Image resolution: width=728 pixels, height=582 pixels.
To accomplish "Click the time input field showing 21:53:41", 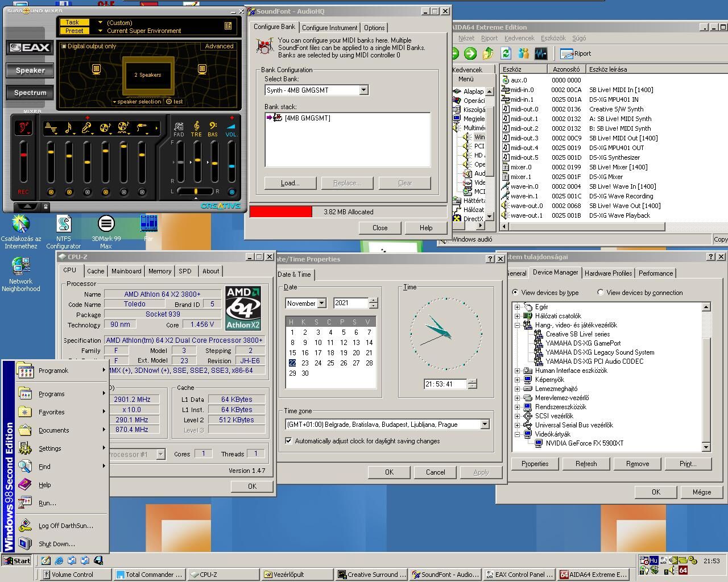I will (446, 384).
